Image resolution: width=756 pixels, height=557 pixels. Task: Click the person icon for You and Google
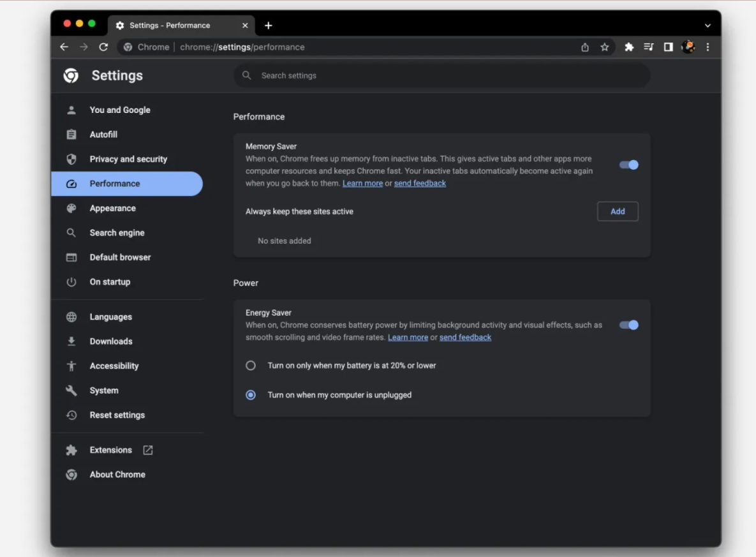(71, 110)
